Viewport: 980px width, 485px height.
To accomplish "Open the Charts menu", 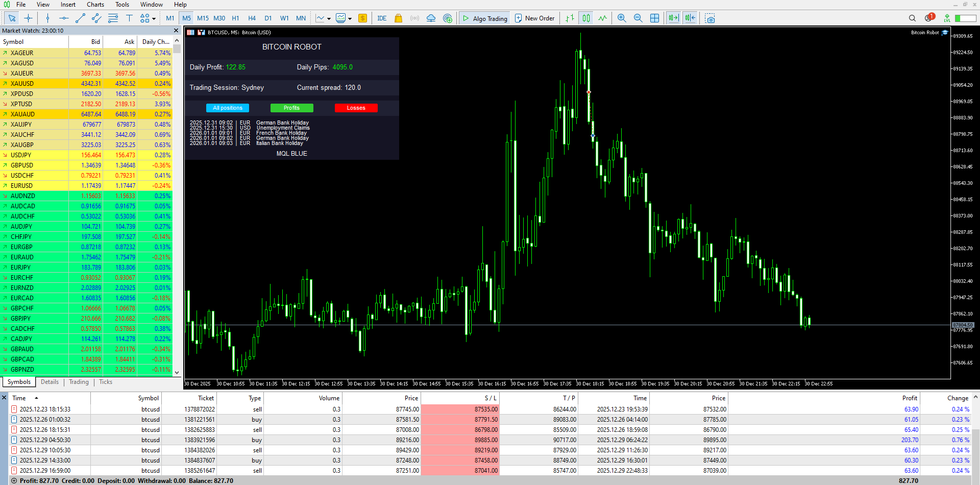I will coord(95,5).
